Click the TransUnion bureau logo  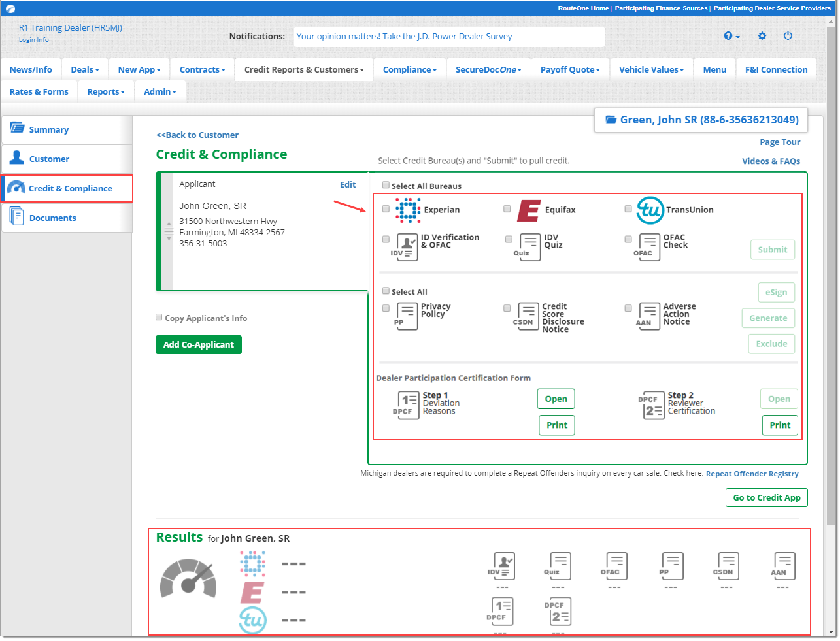pos(650,210)
